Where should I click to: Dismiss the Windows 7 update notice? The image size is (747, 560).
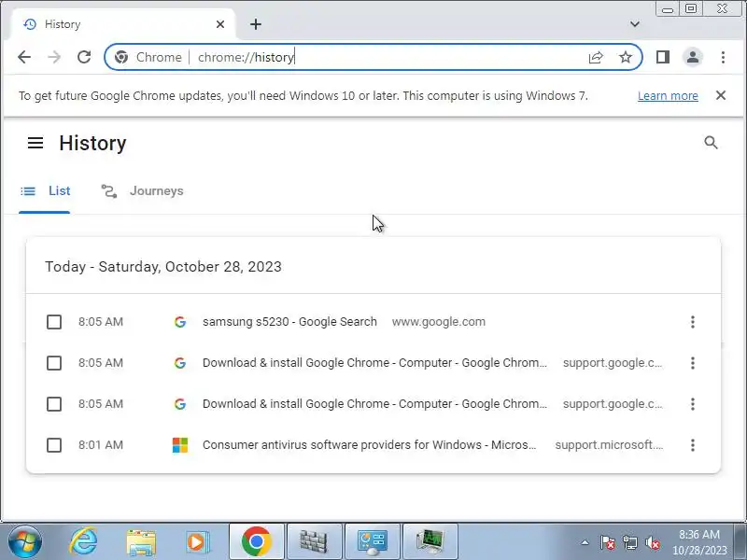[720, 95]
